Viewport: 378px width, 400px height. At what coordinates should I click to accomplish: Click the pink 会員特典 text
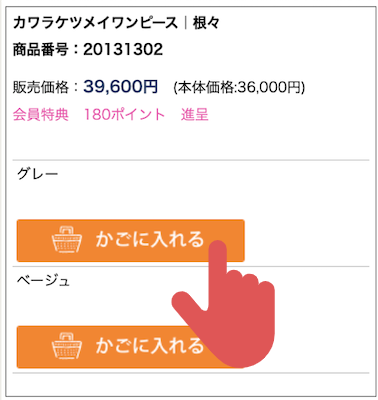click(41, 115)
